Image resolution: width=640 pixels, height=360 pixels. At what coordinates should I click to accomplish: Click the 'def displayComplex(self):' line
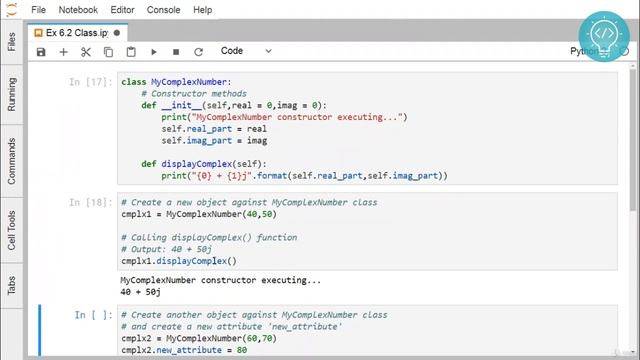[204, 164]
